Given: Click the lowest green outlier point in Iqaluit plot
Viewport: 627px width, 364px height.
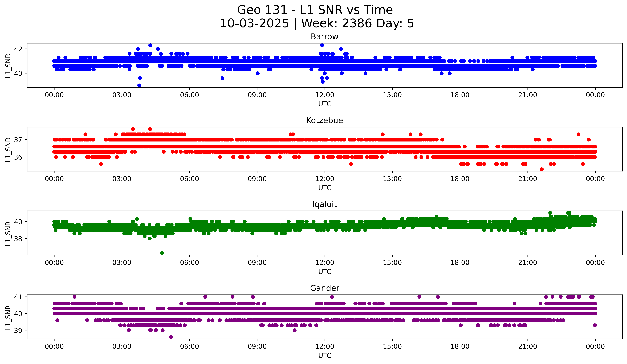Looking at the screenshot, I should point(162,253).
